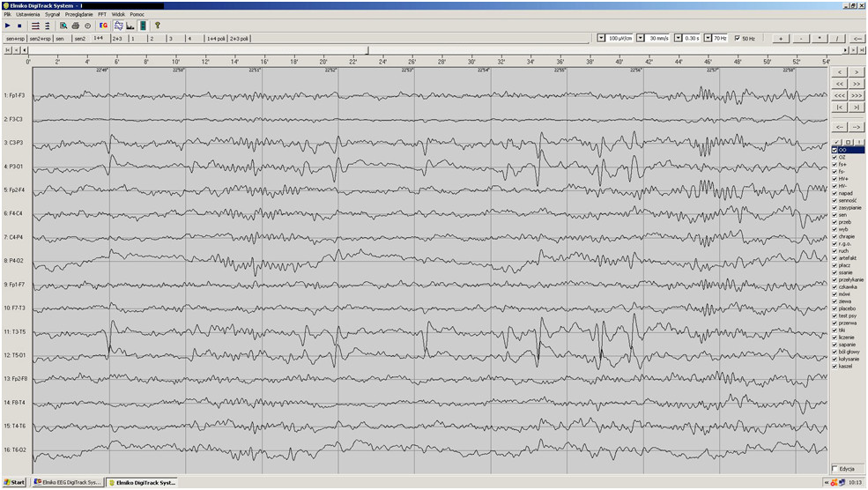Select the 1+4 poli montage tab

click(x=216, y=39)
